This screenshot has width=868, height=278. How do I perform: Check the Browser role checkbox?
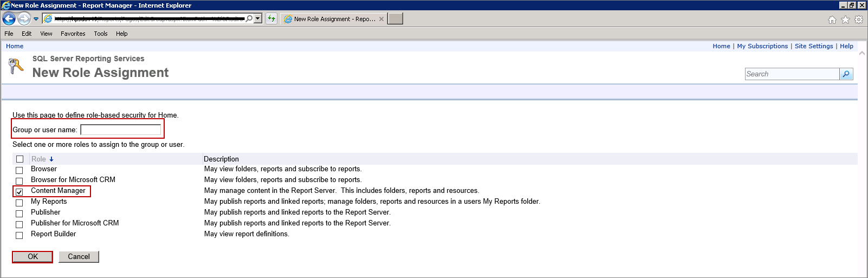click(20, 170)
